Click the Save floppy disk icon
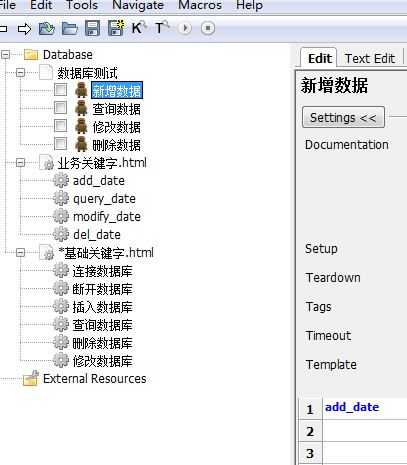 point(92,28)
